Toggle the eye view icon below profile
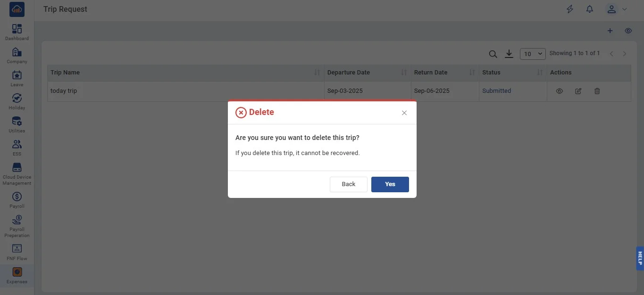 coord(628,31)
